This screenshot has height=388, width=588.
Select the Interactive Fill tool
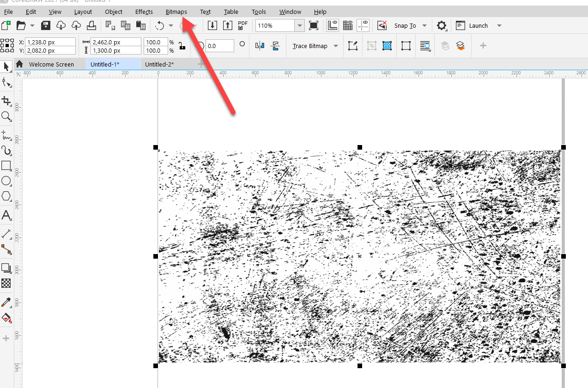tap(6, 318)
